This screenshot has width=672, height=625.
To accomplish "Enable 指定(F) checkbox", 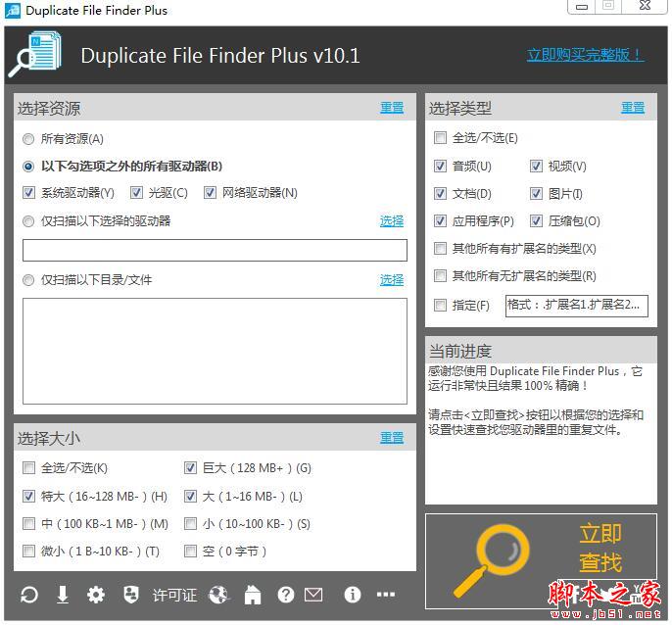I will click(440, 306).
